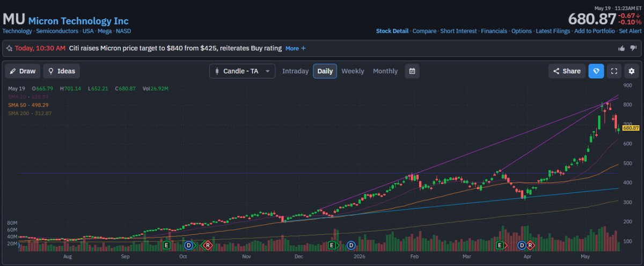
Task: Click the current price tag 680.87 on axis
Action: tap(631, 128)
